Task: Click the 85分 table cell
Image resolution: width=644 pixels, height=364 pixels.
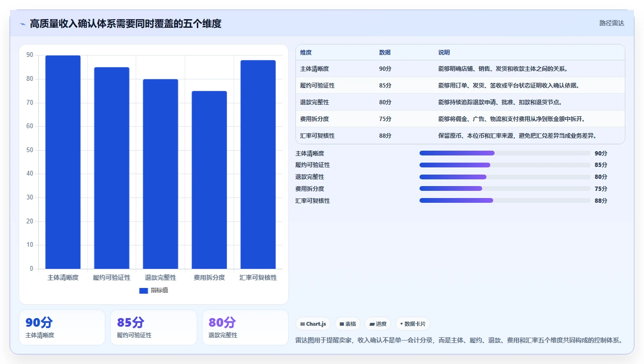Action: tap(385, 86)
